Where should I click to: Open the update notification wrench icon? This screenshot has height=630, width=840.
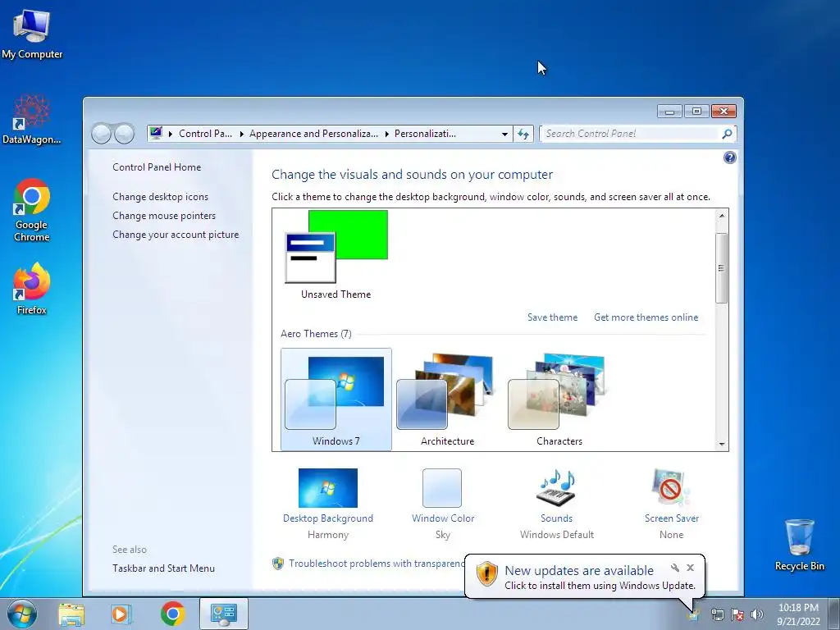tap(675, 568)
